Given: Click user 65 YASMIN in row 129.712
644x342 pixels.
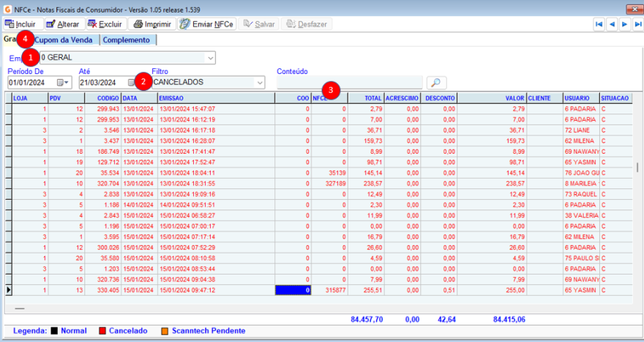Looking at the screenshot, I should (x=581, y=163).
